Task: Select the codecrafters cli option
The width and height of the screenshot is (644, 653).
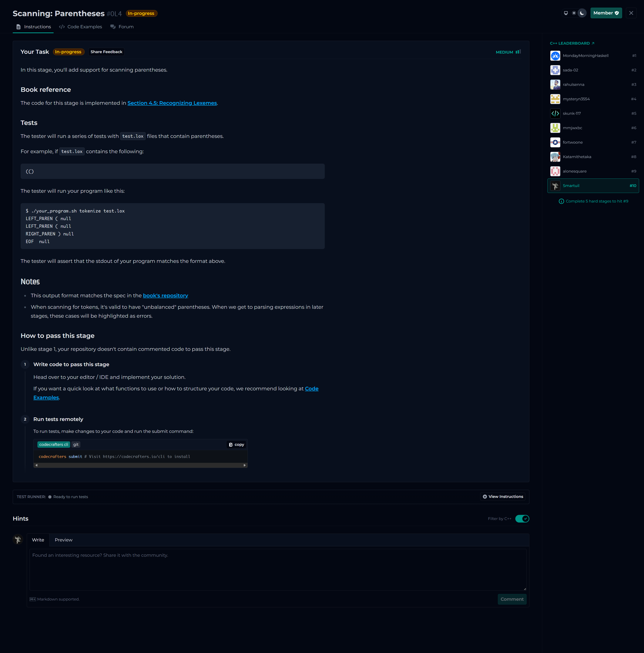Action: click(53, 445)
